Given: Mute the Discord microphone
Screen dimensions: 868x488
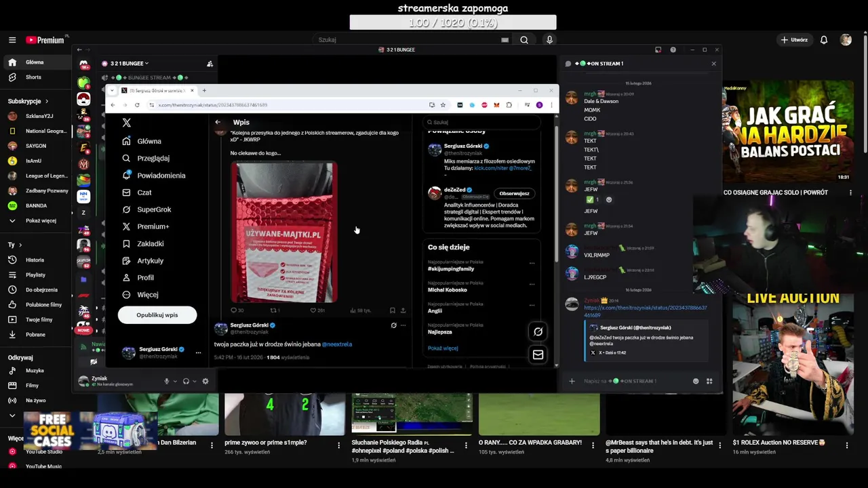Looking at the screenshot, I should [x=166, y=381].
